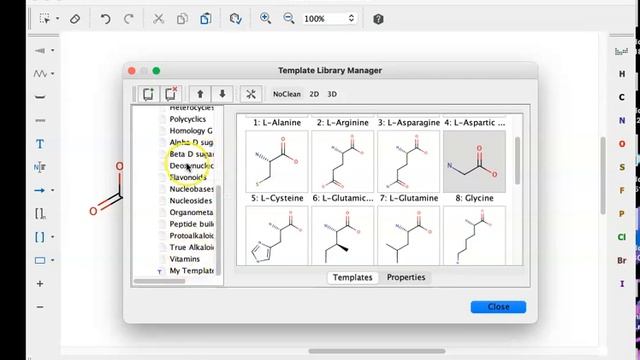Screen dimensions: 640x360
Task: Select the rectangle shape tool
Action: (x=40, y=260)
